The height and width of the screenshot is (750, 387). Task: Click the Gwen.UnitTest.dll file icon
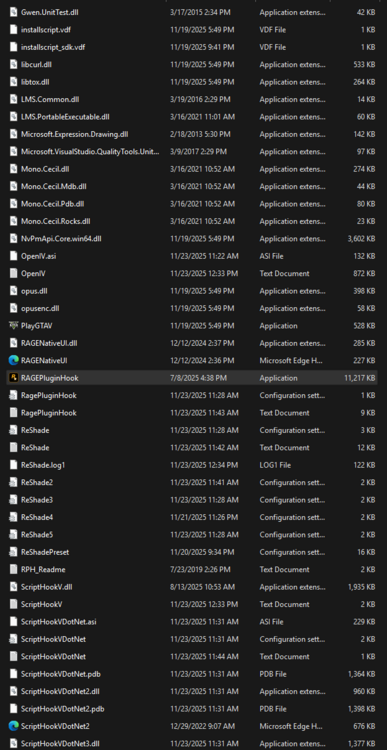click(13, 12)
